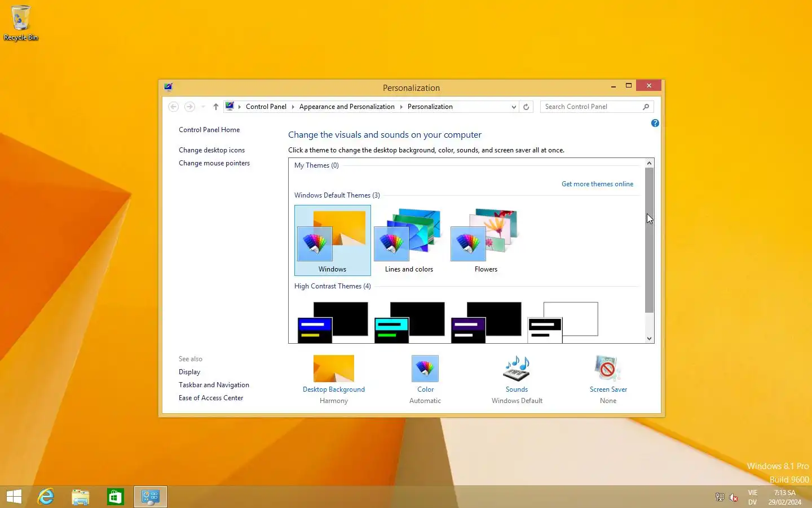Open Display under See also
812x508 pixels.
[189, 372]
